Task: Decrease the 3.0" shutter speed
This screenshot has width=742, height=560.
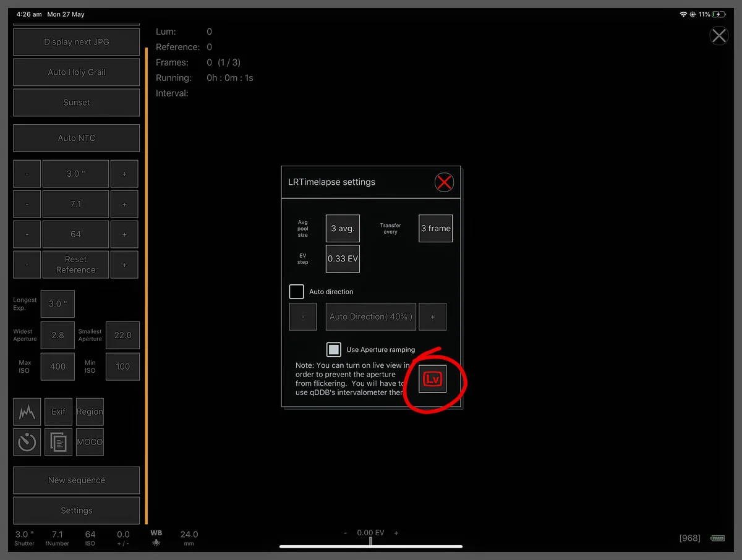Action: (x=27, y=174)
